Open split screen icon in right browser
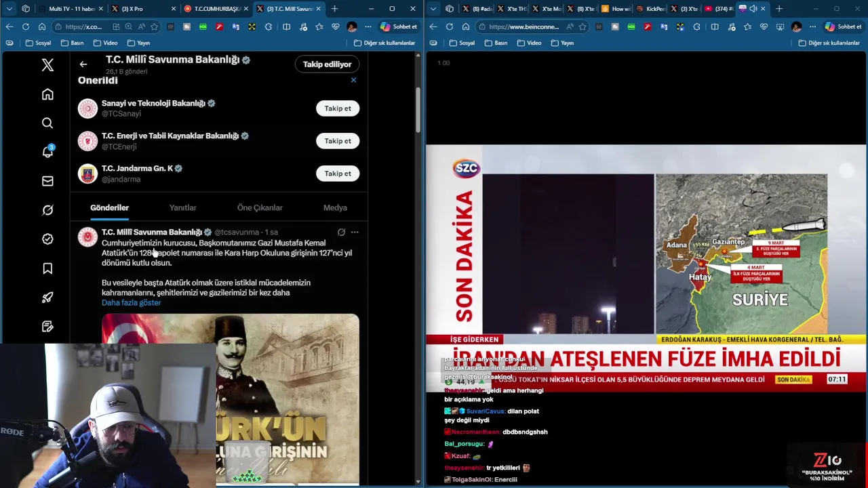 [x=715, y=26]
